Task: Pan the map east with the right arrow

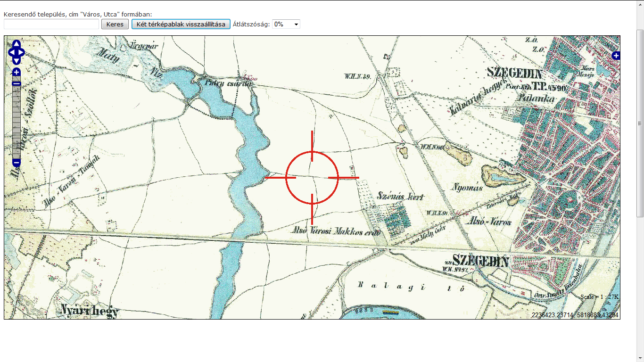Action: click(21, 52)
